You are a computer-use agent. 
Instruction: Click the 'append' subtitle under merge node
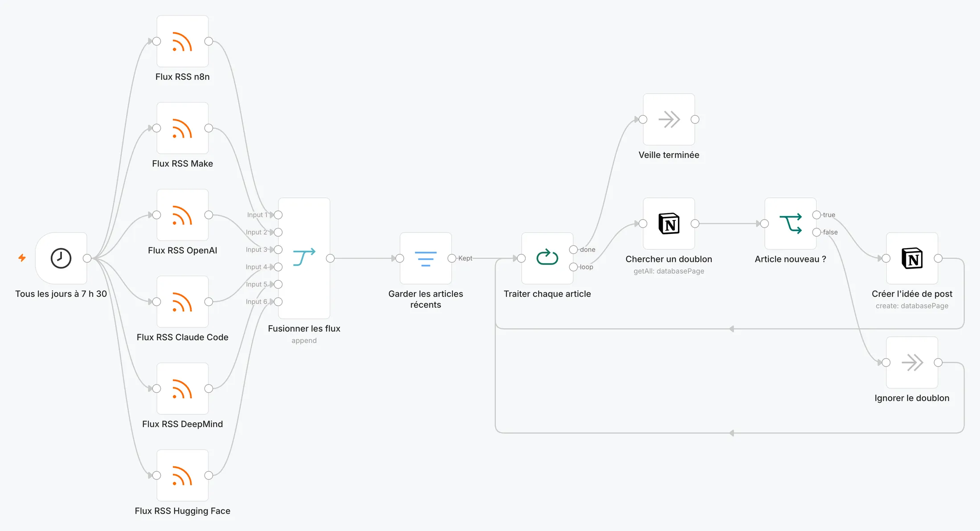(x=304, y=341)
